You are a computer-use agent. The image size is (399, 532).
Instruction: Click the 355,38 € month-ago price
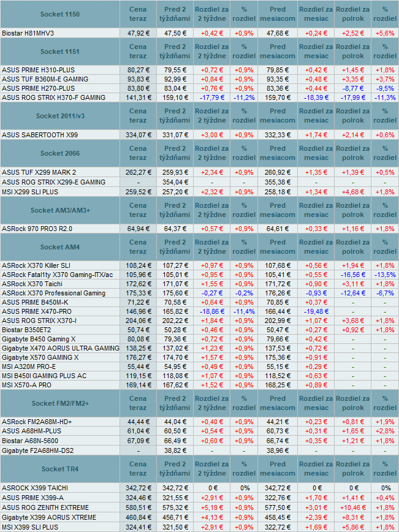point(278,182)
